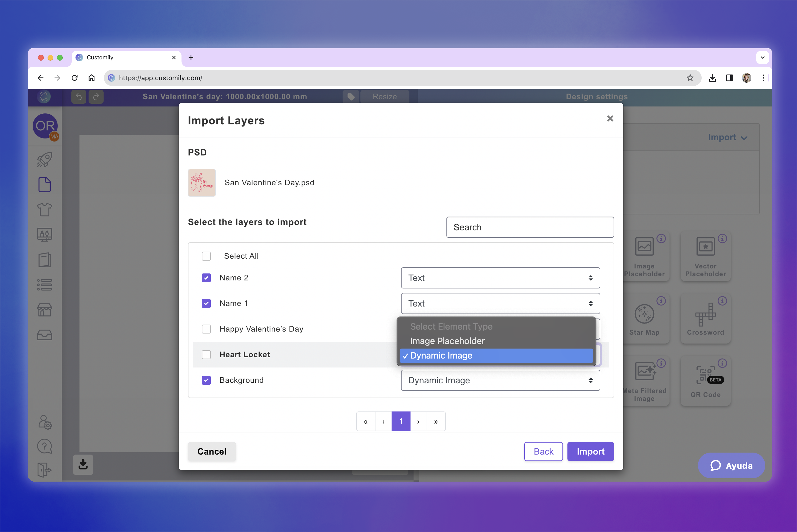Uncheck the Name 2 layer checkbox
Screen dimensions: 797x532
tap(206, 278)
